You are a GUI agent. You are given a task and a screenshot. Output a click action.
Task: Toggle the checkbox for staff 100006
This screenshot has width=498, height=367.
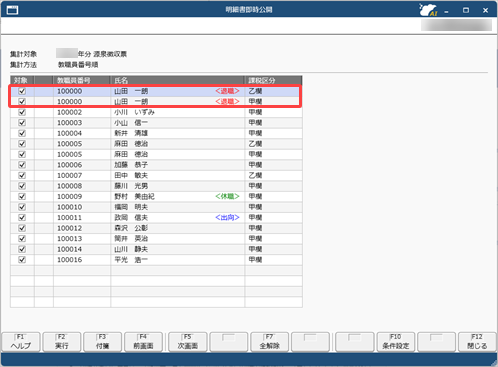tap(22, 165)
